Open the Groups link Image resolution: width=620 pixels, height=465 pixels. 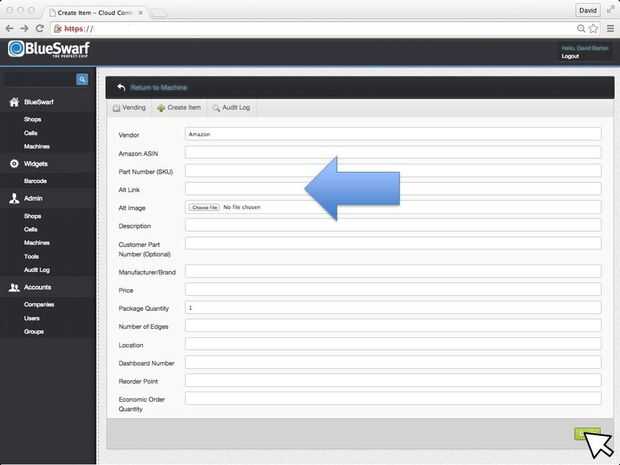point(34,332)
